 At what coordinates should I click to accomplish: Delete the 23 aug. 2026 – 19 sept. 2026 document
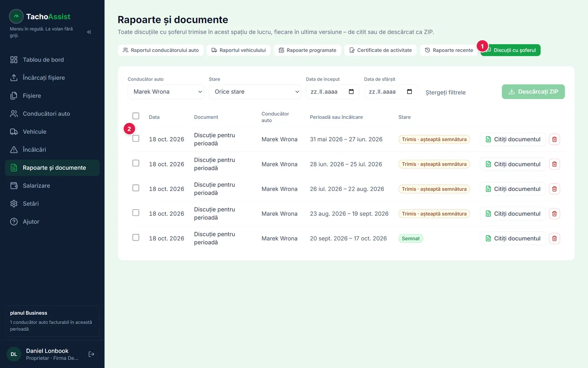(x=555, y=214)
